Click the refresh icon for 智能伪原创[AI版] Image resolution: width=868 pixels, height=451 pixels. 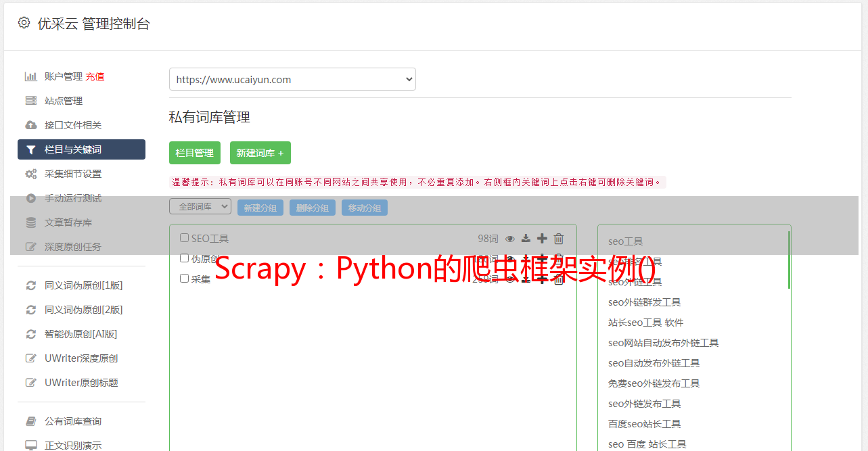coord(31,334)
